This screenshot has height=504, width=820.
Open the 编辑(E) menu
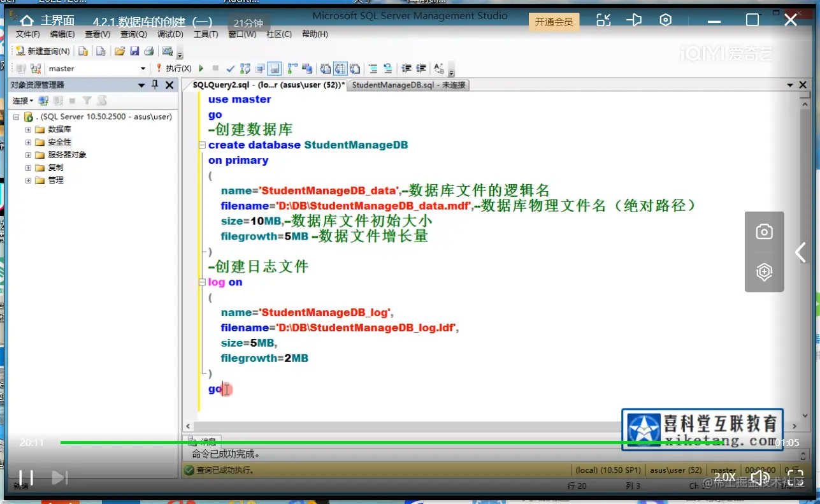pos(62,34)
